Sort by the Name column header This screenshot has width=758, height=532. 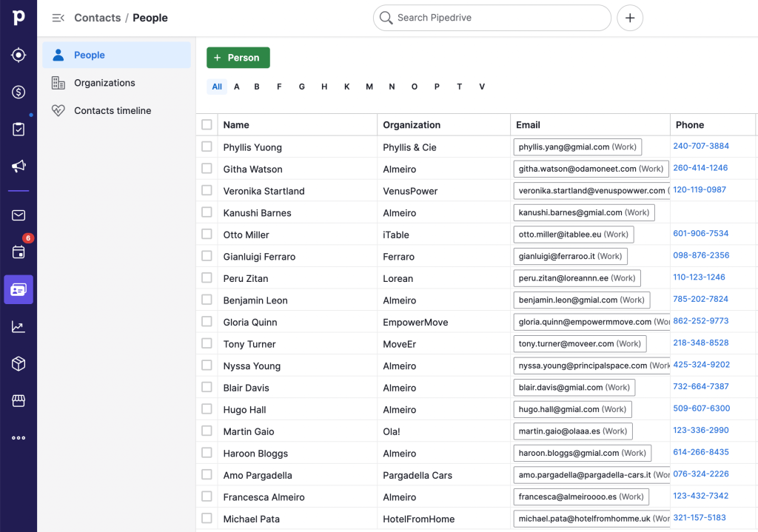(236, 125)
